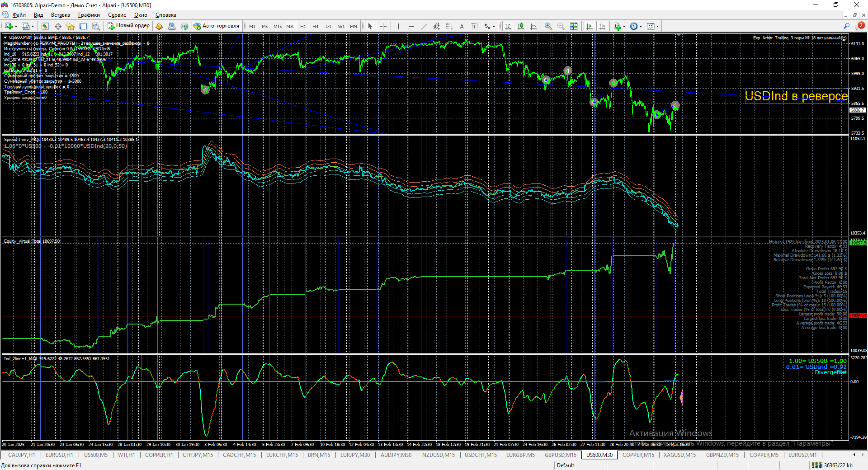868x470 pixels.
Task: Click the 'USDInd в реверсе' chart label
Action: point(796,96)
